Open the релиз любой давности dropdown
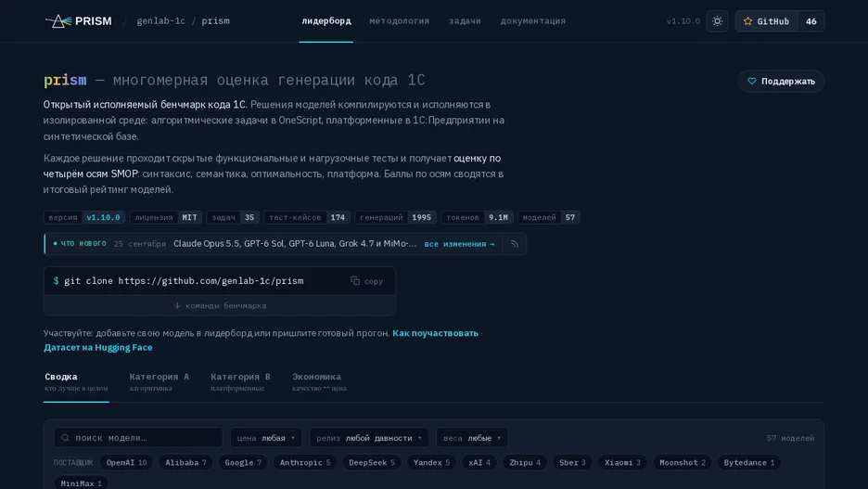The height and width of the screenshot is (489, 868). (369, 437)
